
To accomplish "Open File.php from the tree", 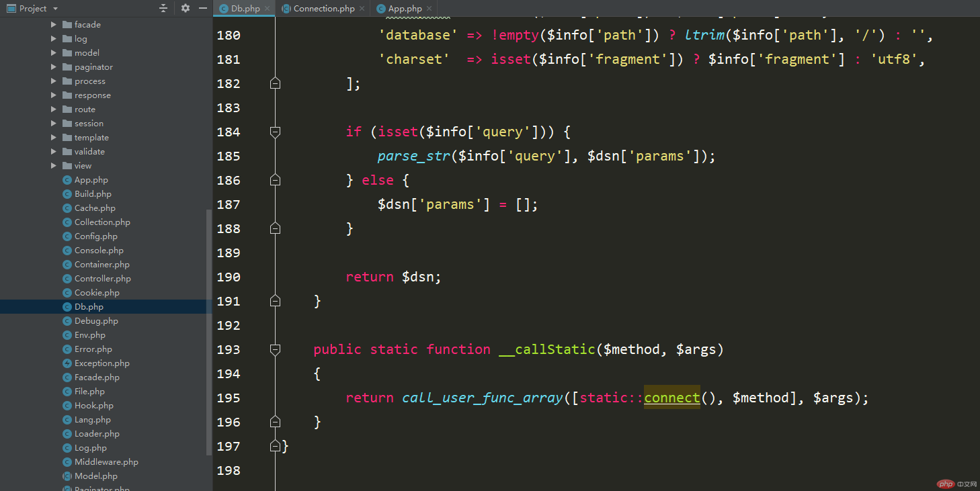I will 89,392.
